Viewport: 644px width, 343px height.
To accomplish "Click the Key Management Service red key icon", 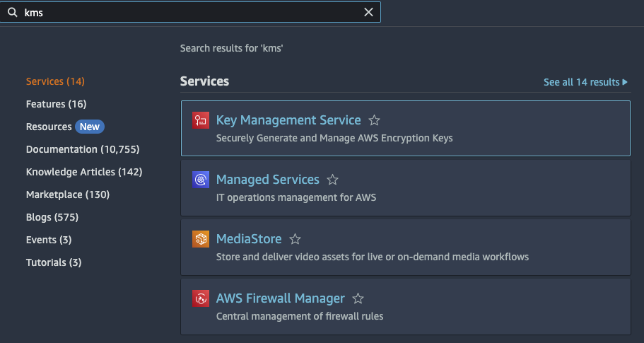I will [x=201, y=120].
